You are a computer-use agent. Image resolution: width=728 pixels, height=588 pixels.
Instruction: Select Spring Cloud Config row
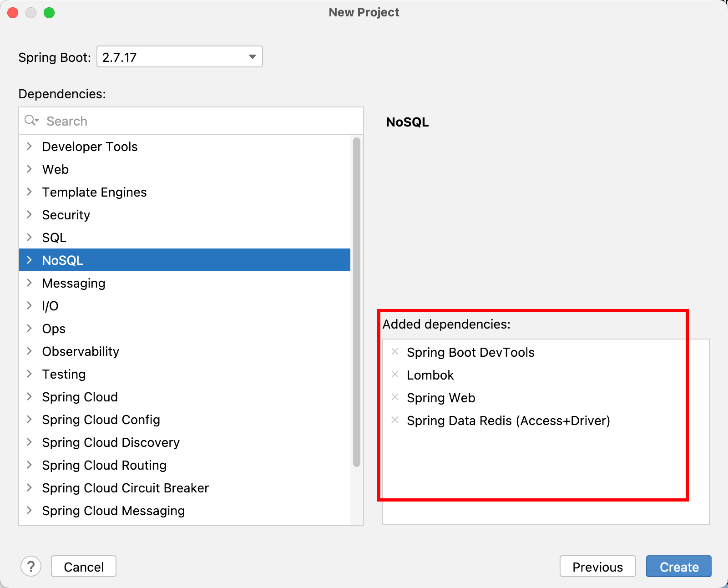click(x=185, y=419)
